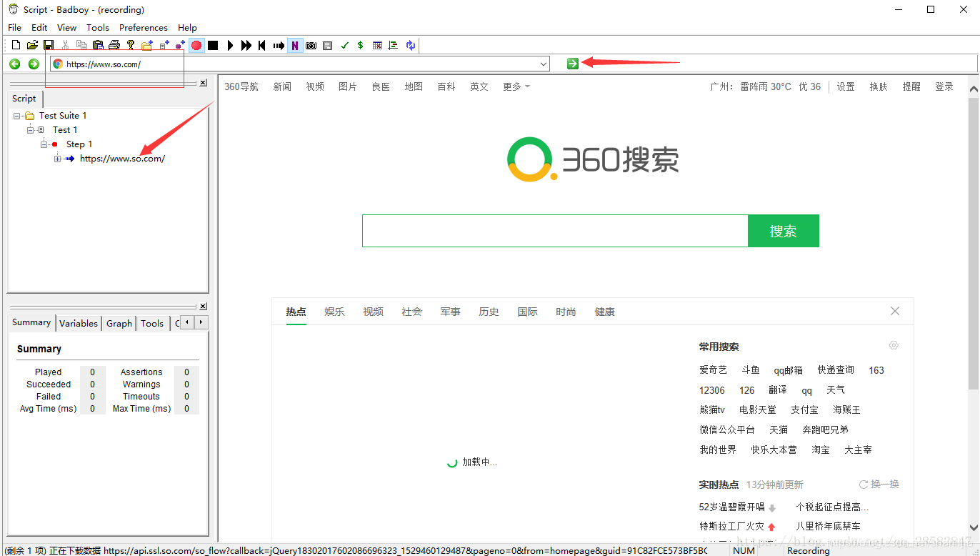980x556 pixels.
Task: Capture a screenshot with the camera icon
Action: pyautogui.click(x=311, y=45)
